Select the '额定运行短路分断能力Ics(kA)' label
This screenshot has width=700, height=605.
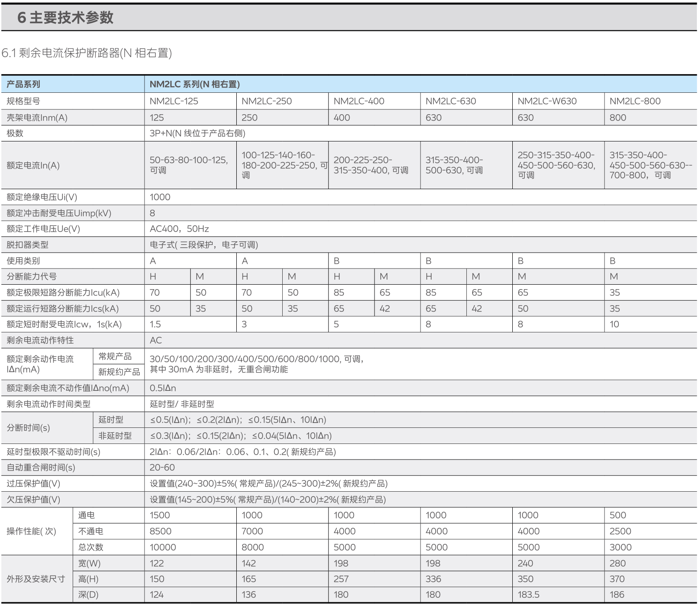point(62,309)
